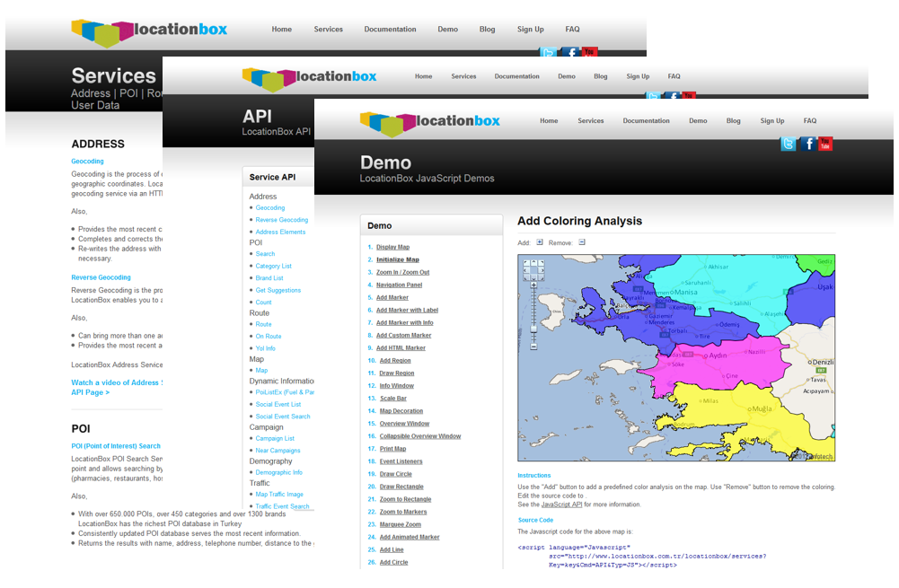
Task: Pan the map diagonally up-left
Action: point(526,263)
